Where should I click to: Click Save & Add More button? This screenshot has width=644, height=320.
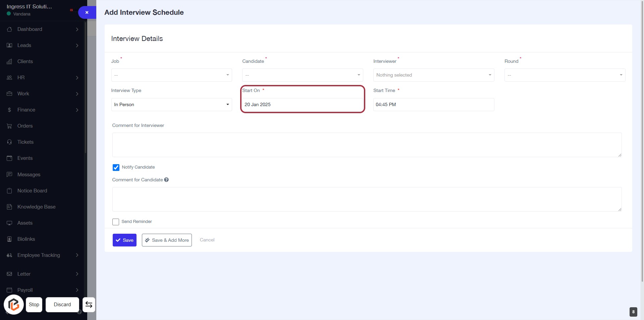pos(167,240)
